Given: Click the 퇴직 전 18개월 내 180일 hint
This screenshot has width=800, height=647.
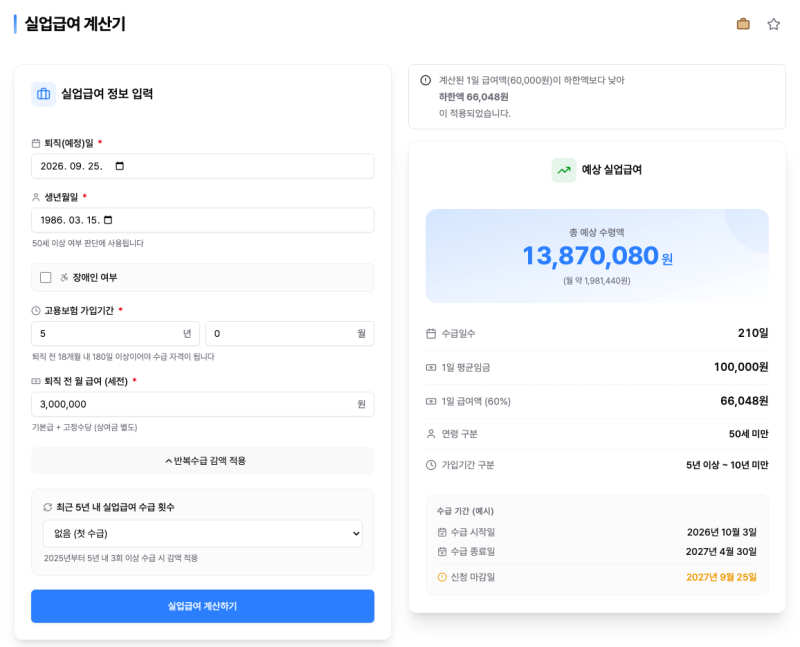Looking at the screenshot, I should (123, 357).
